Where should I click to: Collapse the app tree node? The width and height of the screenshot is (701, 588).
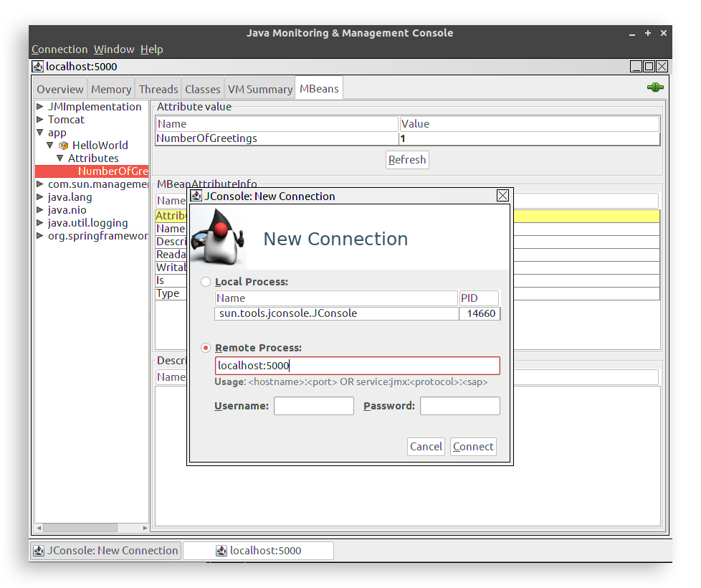pyautogui.click(x=40, y=133)
